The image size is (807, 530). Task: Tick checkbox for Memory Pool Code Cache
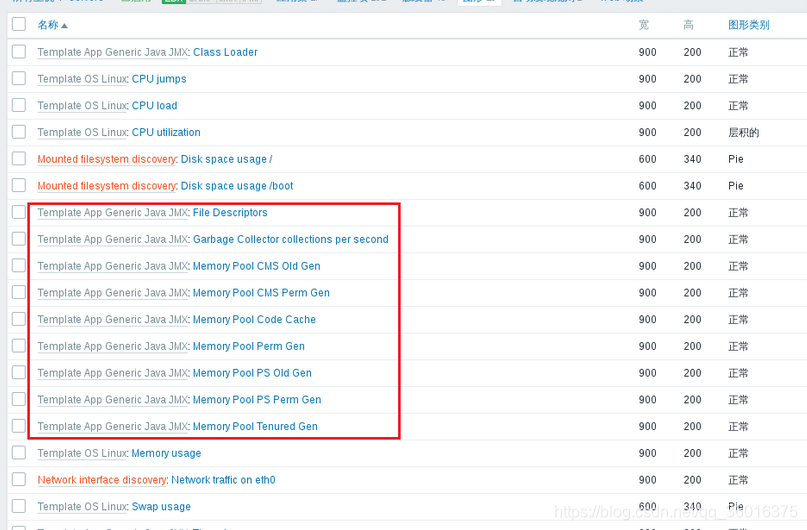click(x=19, y=319)
